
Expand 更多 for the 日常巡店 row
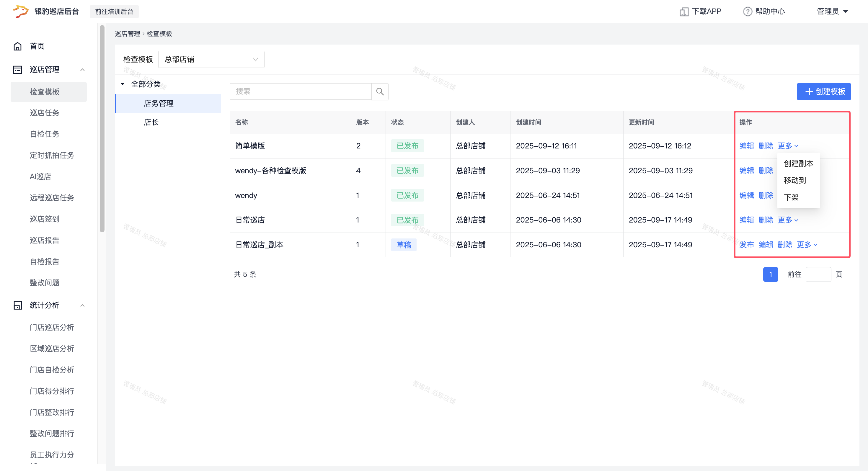pyautogui.click(x=788, y=220)
